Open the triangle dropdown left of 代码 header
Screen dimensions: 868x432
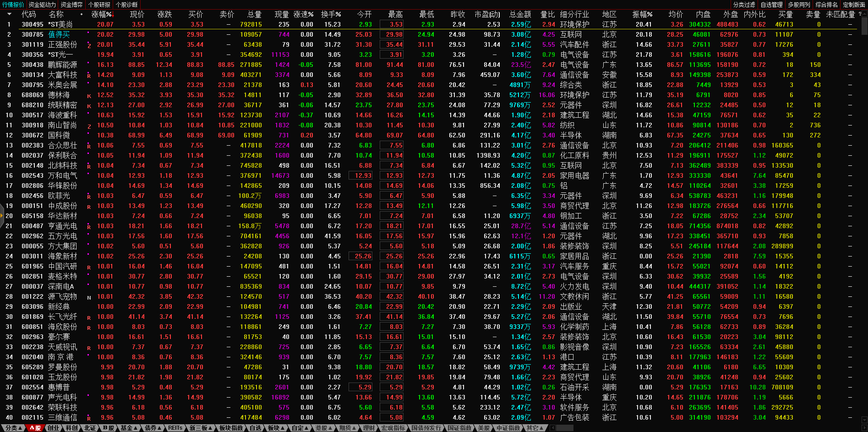coord(9,15)
